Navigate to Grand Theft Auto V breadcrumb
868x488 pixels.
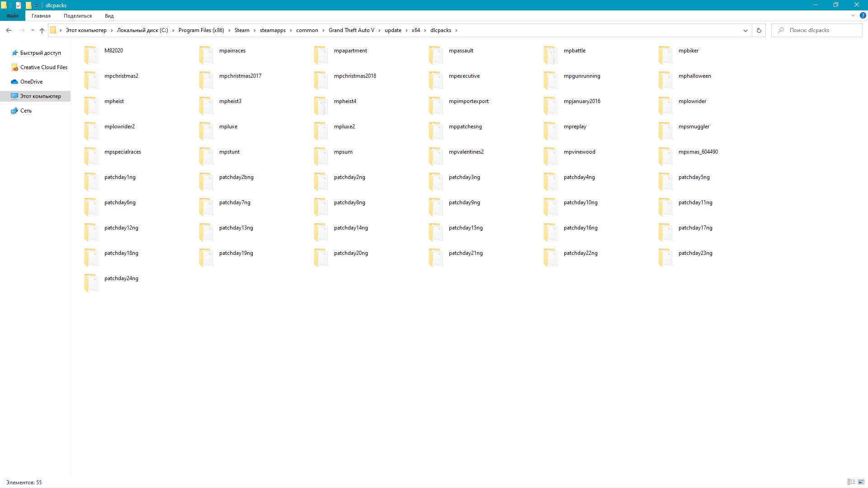[351, 30]
